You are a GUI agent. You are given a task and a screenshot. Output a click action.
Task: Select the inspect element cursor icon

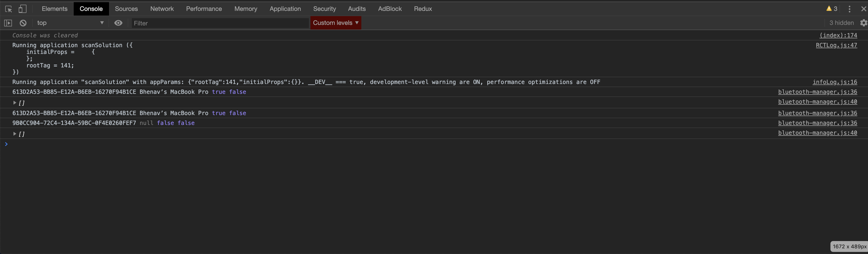click(x=8, y=9)
